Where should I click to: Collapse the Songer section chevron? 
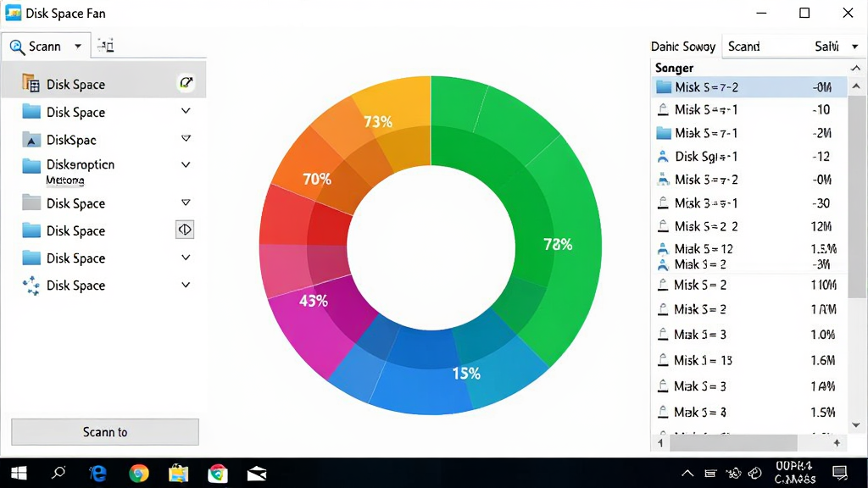(x=856, y=68)
